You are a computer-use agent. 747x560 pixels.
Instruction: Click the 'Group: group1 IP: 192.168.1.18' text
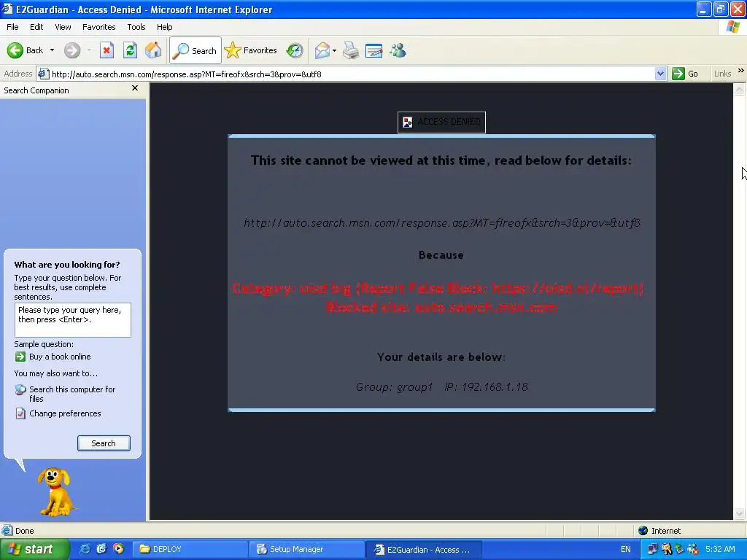pos(441,387)
